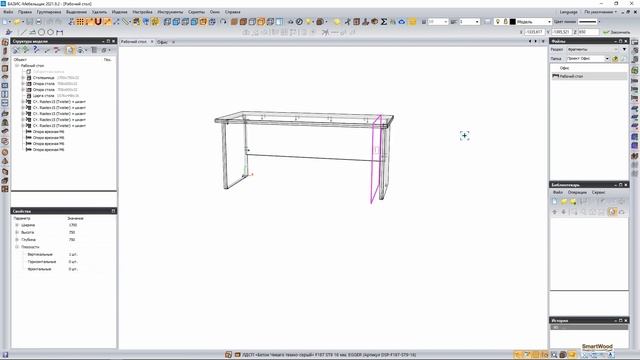Image resolution: width=640 pixels, height=360 pixels.
Task: Expand the Ширина property row
Action: pos(17,225)
